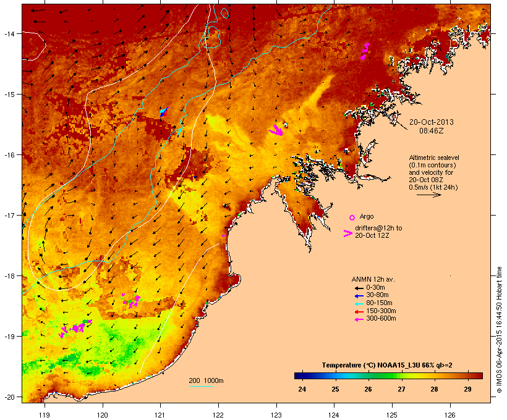Click the latitude axis label -18

(x=9, y=276)
